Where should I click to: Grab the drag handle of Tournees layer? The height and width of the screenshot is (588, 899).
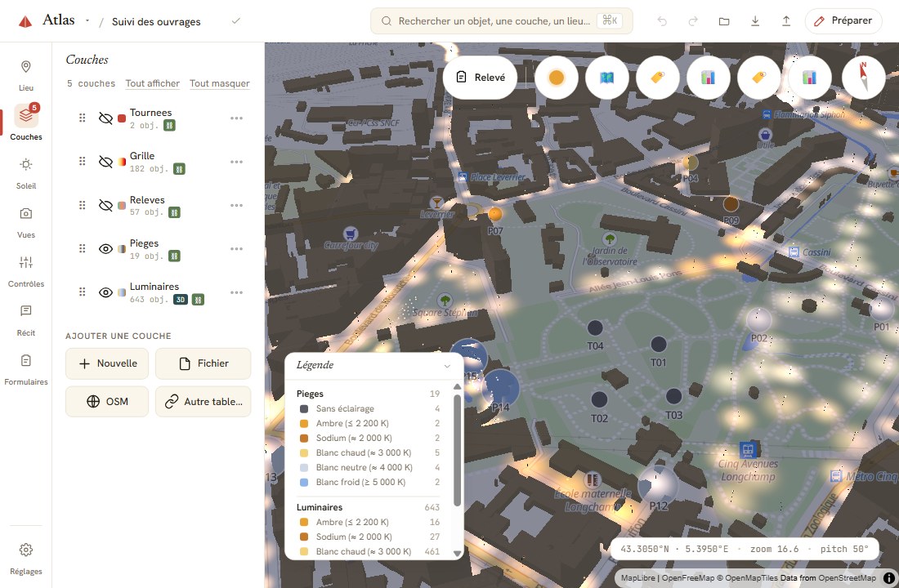[x=82, y=118]
